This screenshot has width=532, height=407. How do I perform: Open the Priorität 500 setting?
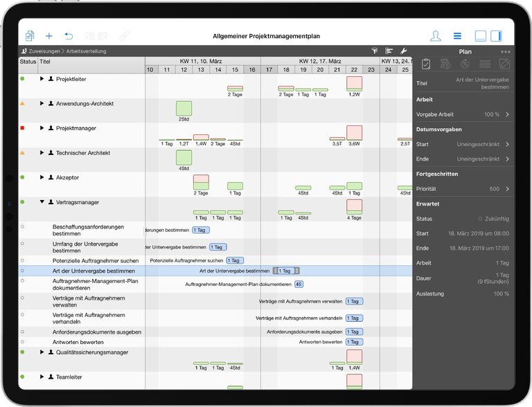tap(463, 188)
